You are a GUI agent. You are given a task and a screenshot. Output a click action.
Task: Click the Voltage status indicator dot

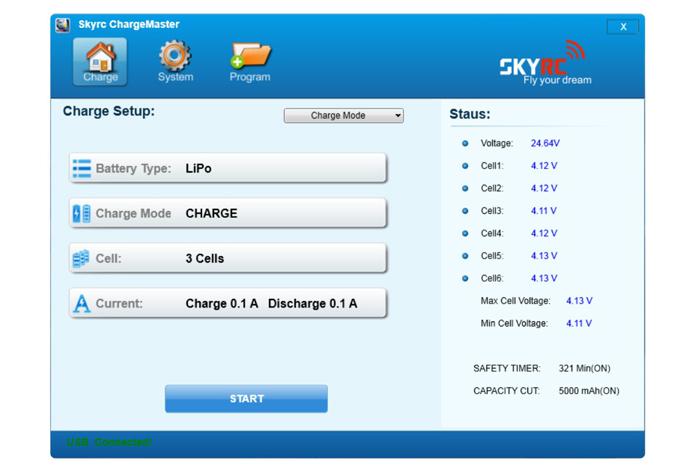tap(465, 144)
